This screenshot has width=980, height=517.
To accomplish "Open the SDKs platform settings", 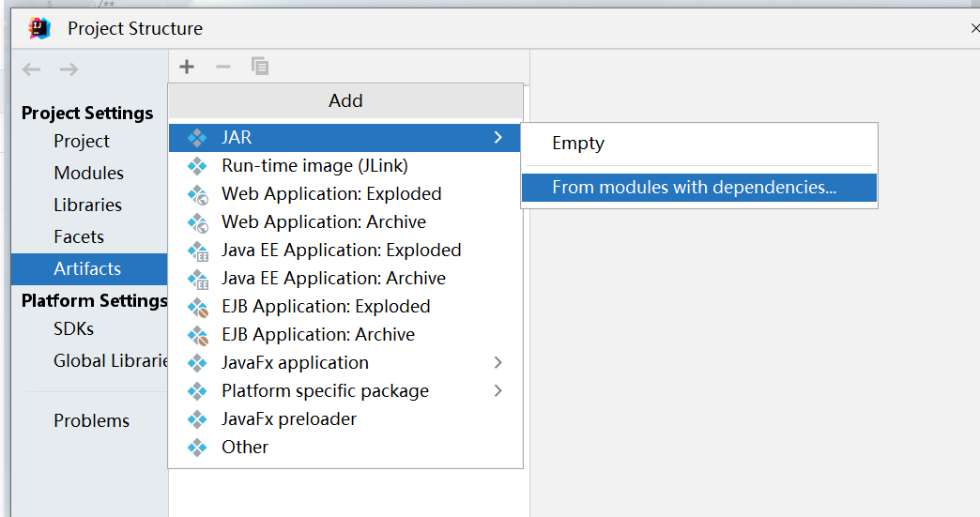I will pyautogui.click(x=73, y=329).
